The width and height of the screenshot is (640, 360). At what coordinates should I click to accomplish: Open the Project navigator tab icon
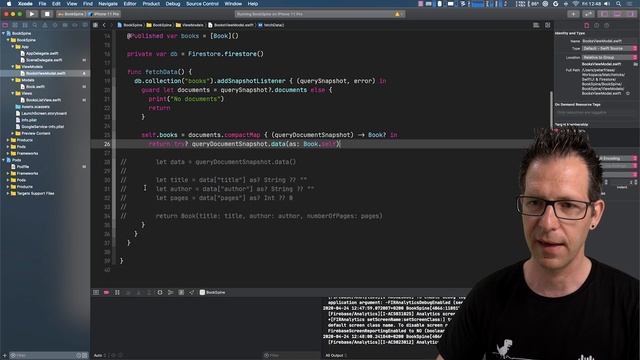pos(5,25)
